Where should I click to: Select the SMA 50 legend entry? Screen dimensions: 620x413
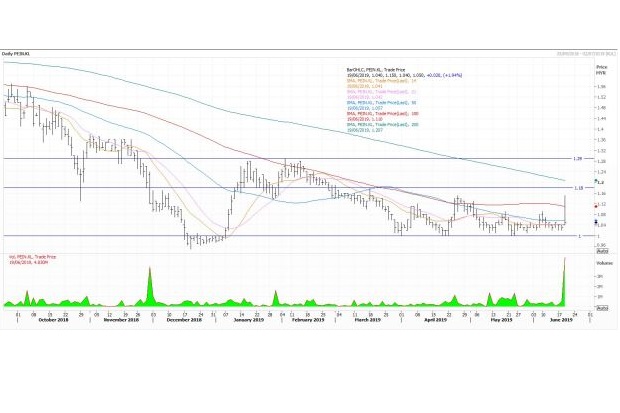[x=382, y=102]
